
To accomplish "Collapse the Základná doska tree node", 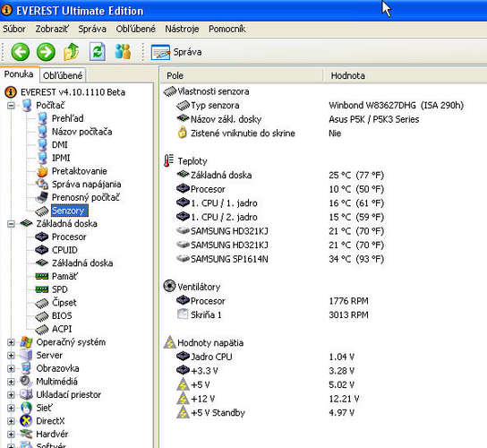I will tap(11, 223).
